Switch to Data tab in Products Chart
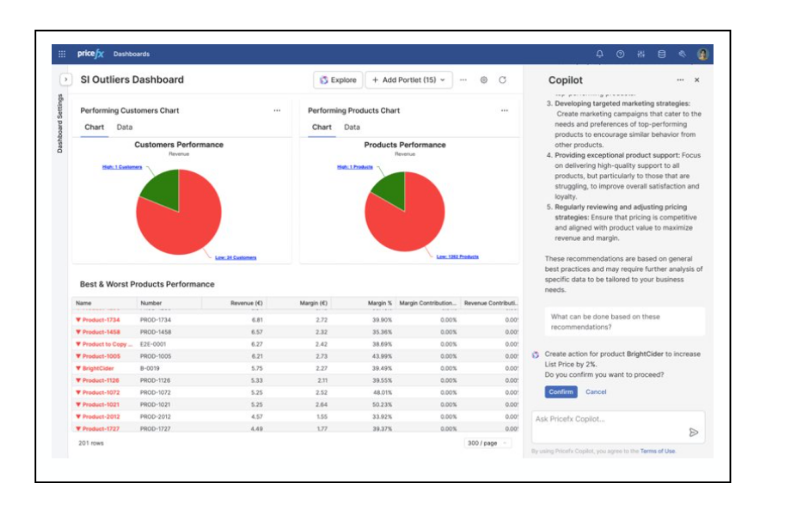The image size is (812, 528). tap(352, 127)
